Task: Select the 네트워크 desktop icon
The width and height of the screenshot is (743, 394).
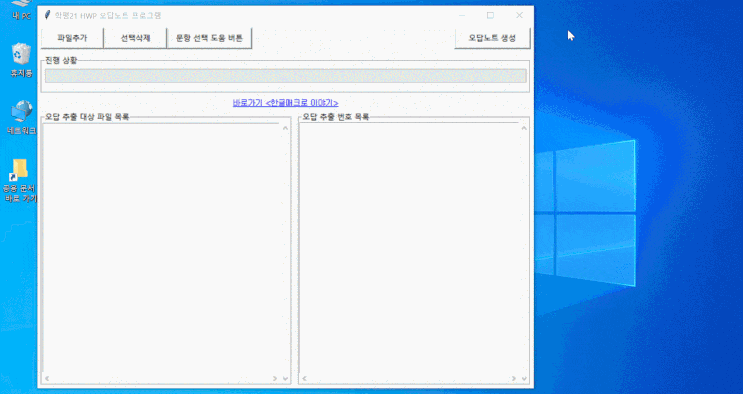Action: (21, 118)
